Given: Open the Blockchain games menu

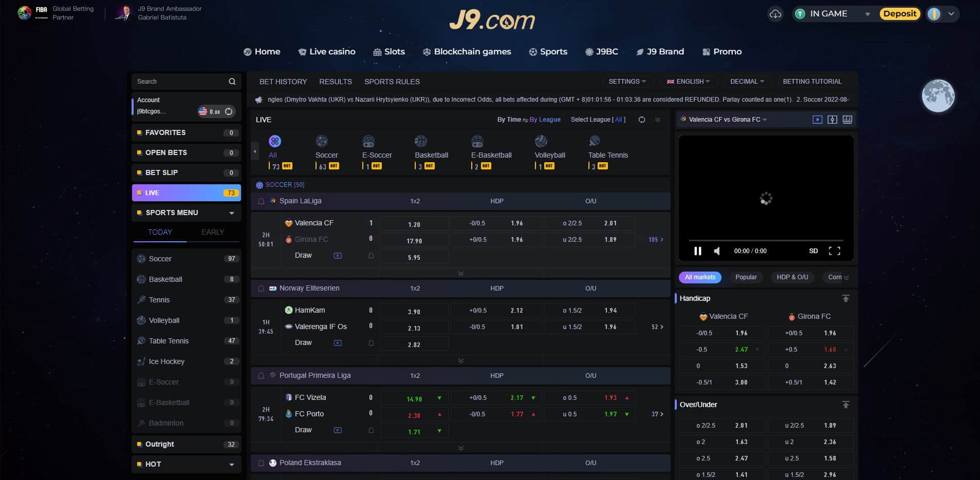Looking at the screenshot, I should click(467, 52).
